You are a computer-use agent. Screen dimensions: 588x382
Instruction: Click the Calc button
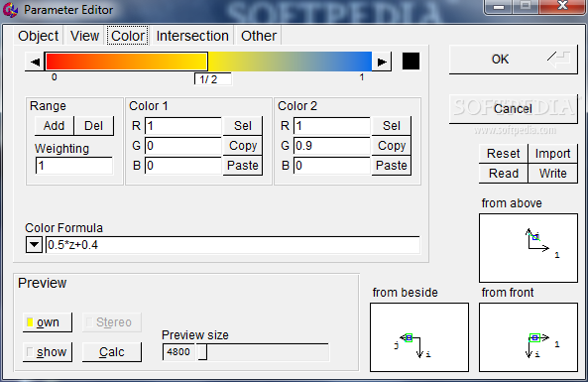click(x=112, y=352)
